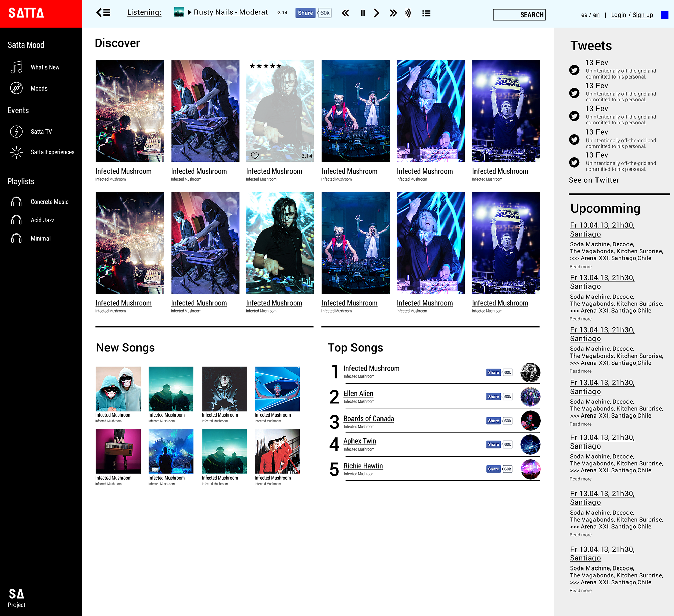Click the Rusty Nails - Moderat track title
This screenshot has width=674, height=616.
[x=231, y=12]
